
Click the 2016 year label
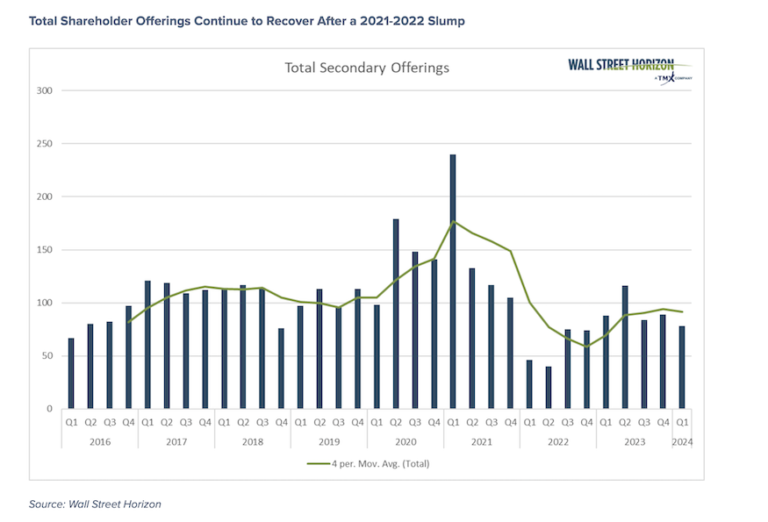click(100, 442)
